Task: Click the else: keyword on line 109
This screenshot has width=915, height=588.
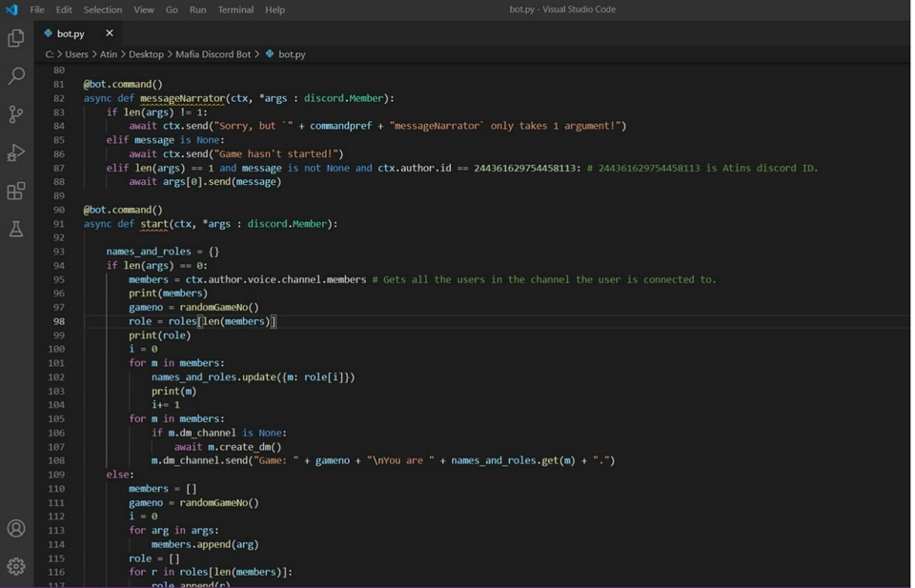Action: pos(120,475)
